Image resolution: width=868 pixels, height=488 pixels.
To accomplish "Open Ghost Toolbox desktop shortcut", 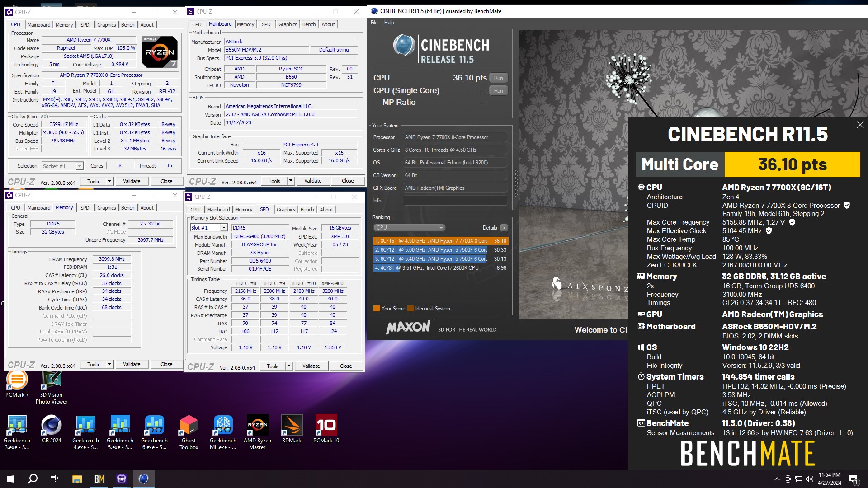I will pyautogui.click(x=189, y=433).
